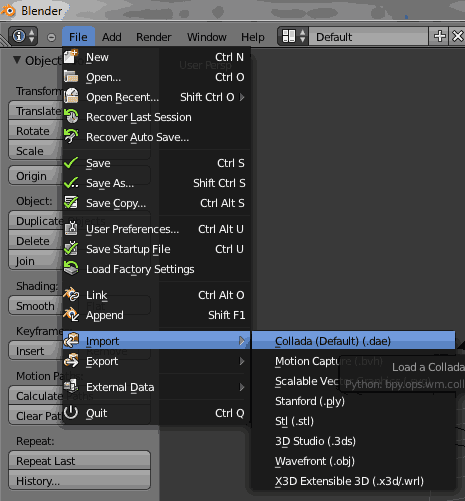Click the User Preferences icon
This screenshot has height=501, width=465.
(x=71, y=228)
